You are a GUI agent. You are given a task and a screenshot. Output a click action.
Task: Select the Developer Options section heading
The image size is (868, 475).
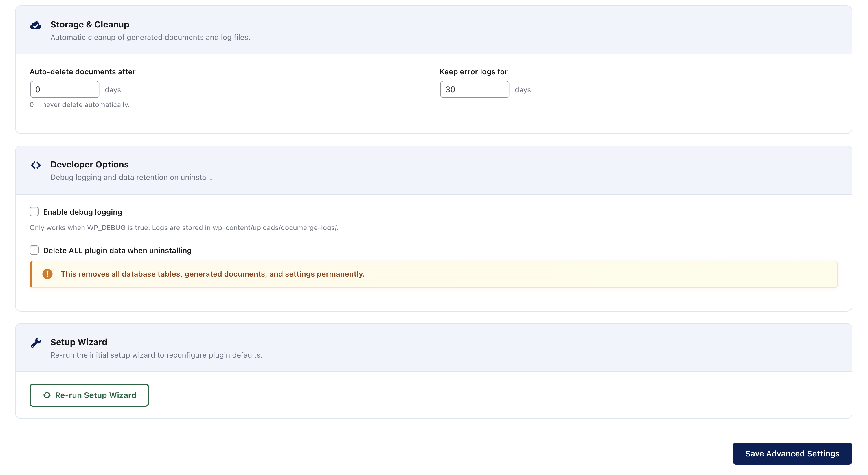(89, 164)
